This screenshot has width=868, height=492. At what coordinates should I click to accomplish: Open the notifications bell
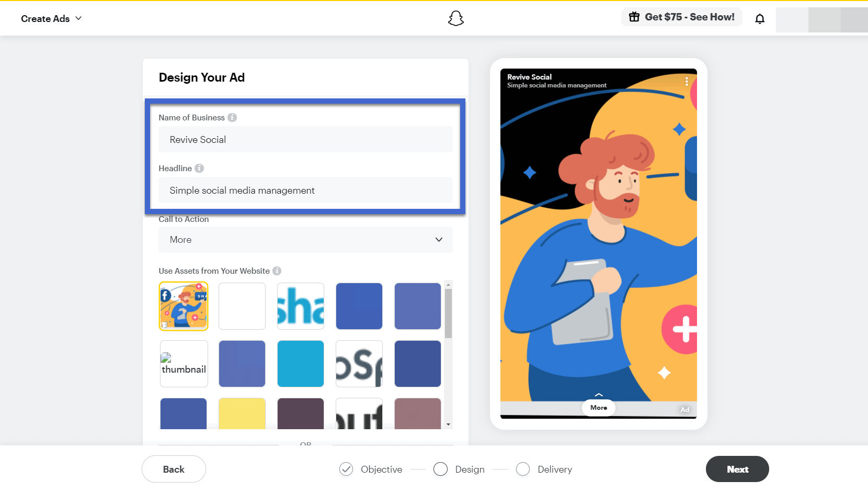click(x=760, y=19)
